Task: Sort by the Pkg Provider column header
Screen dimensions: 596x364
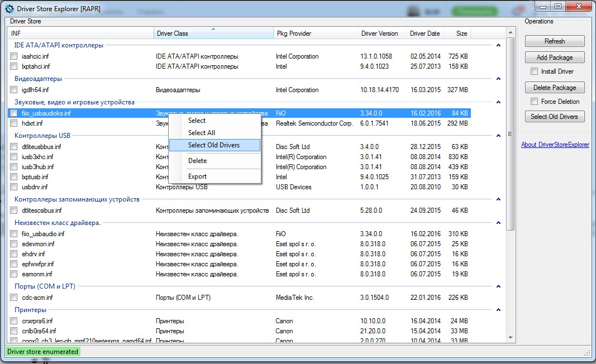Action: 316,33
